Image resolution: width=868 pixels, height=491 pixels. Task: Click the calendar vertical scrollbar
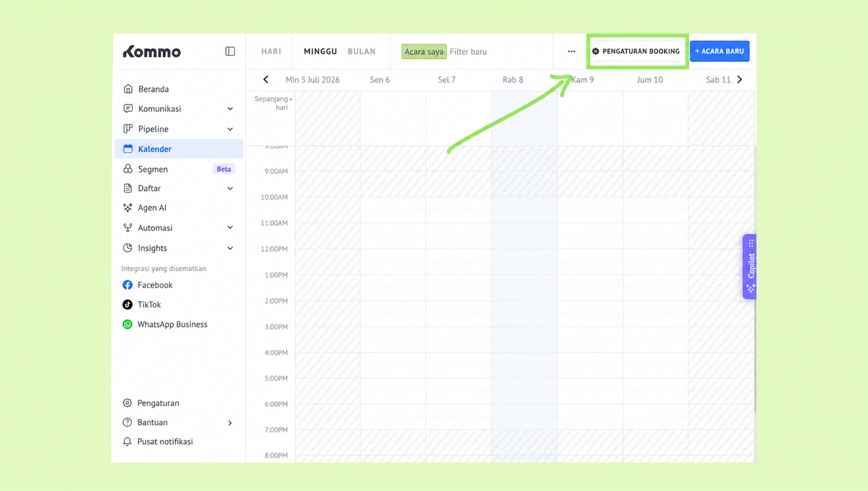(x=755, y=279)
